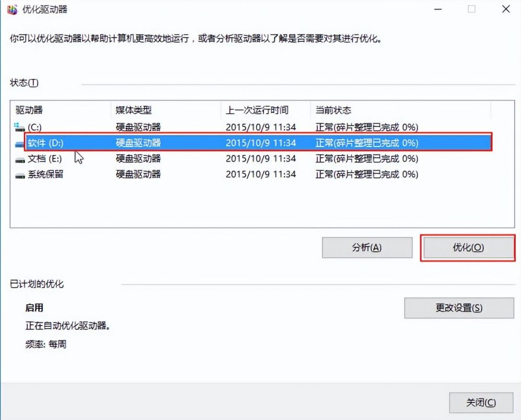Click the 分析(A) button

click(367, 248)
